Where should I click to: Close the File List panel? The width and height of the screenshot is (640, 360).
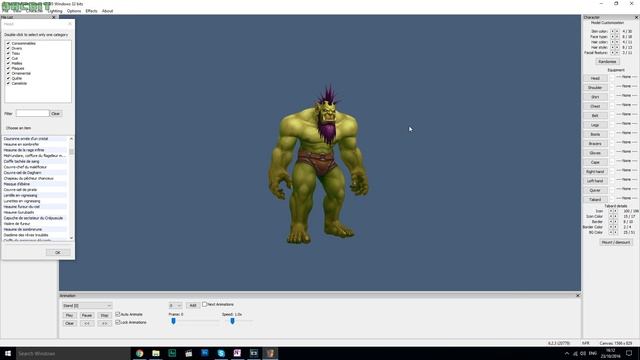(53, 18)
